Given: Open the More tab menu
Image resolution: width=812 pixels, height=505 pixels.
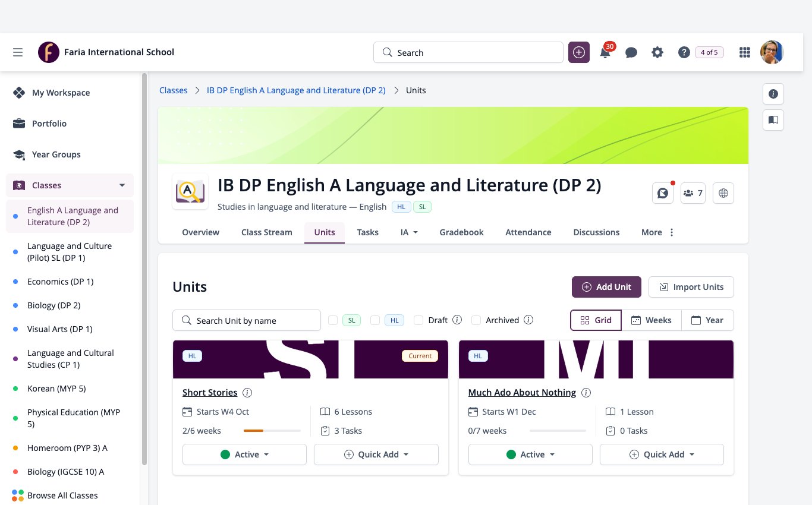Looking at the screenshot, I should (658, 232).
